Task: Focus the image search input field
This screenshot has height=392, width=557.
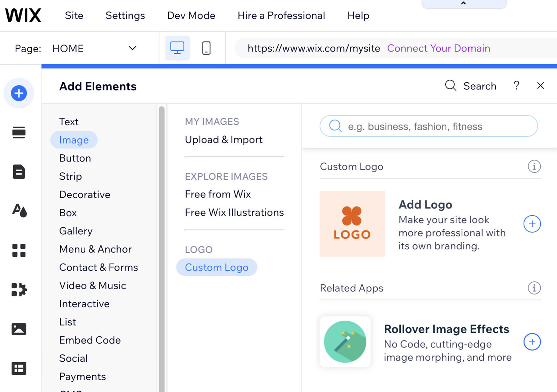Action: pyautogui.click(x=429, y=126)
